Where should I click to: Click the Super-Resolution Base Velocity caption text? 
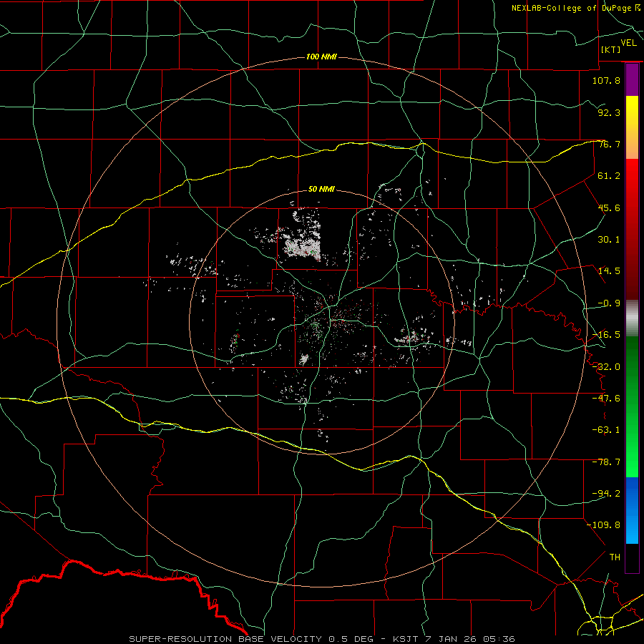pos(322,639)
